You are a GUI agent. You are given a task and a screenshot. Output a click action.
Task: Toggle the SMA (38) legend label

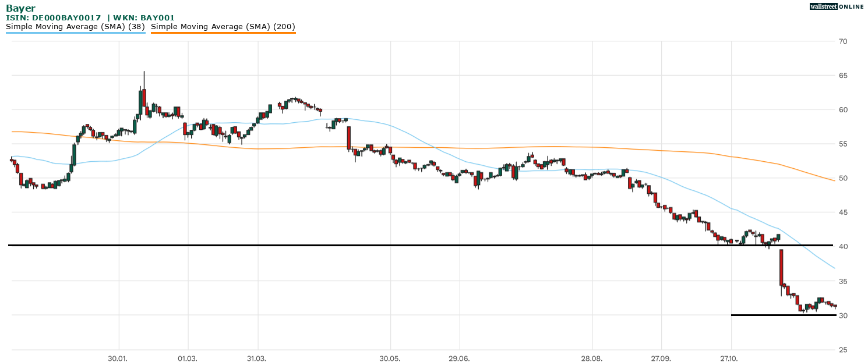[x=75, y=26]
